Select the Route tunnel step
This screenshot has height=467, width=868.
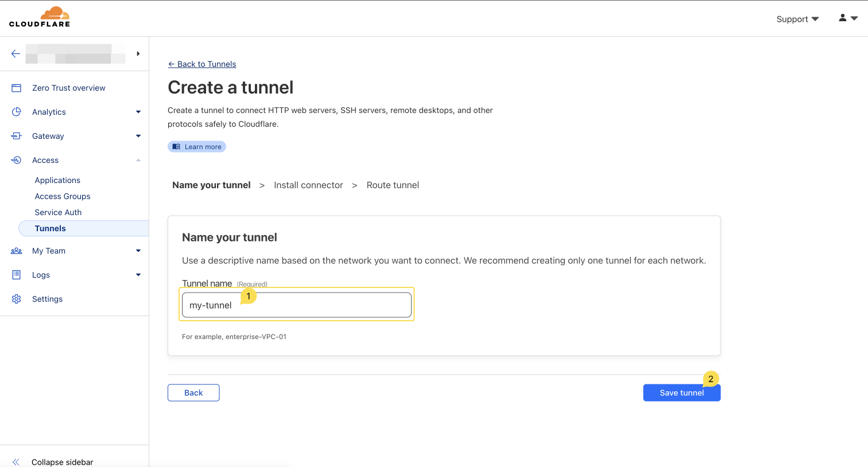[x=393, y=185]
